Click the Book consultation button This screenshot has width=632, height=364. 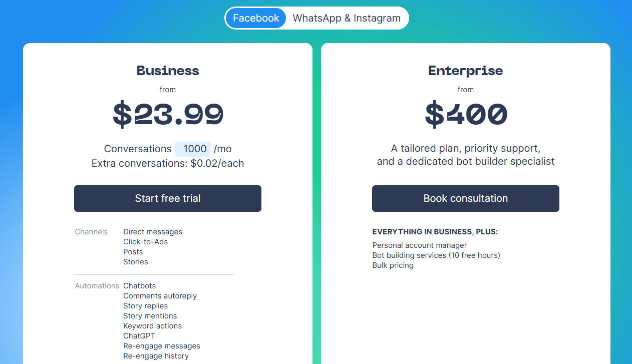click(465, 198)
